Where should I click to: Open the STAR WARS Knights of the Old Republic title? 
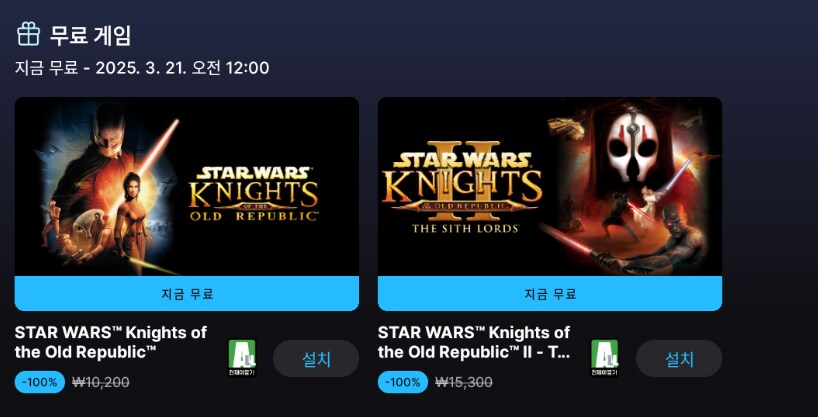(x=110, y=342)
